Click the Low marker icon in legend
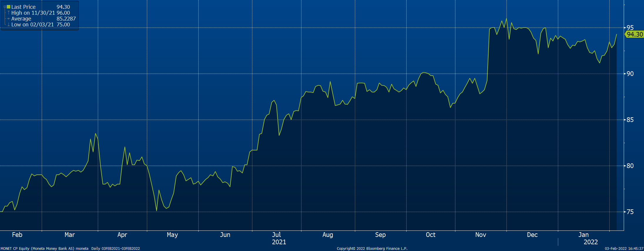This screenshot has height=251, width=644. click(x=9, y=25)
